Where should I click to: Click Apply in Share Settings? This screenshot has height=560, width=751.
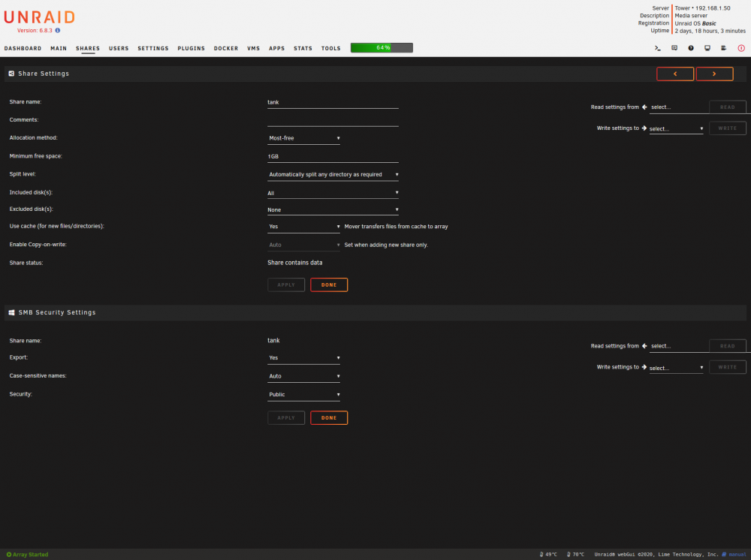coord(286,285)
